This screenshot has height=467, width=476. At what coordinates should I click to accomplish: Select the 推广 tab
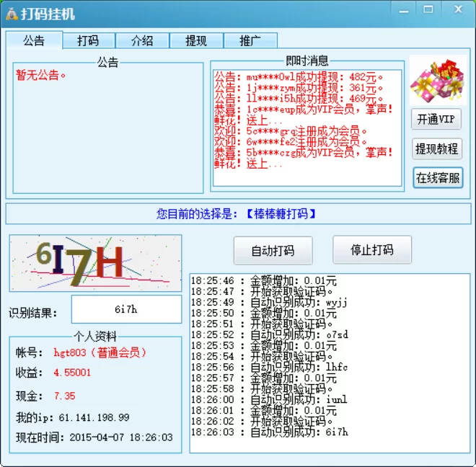[250, 40]
